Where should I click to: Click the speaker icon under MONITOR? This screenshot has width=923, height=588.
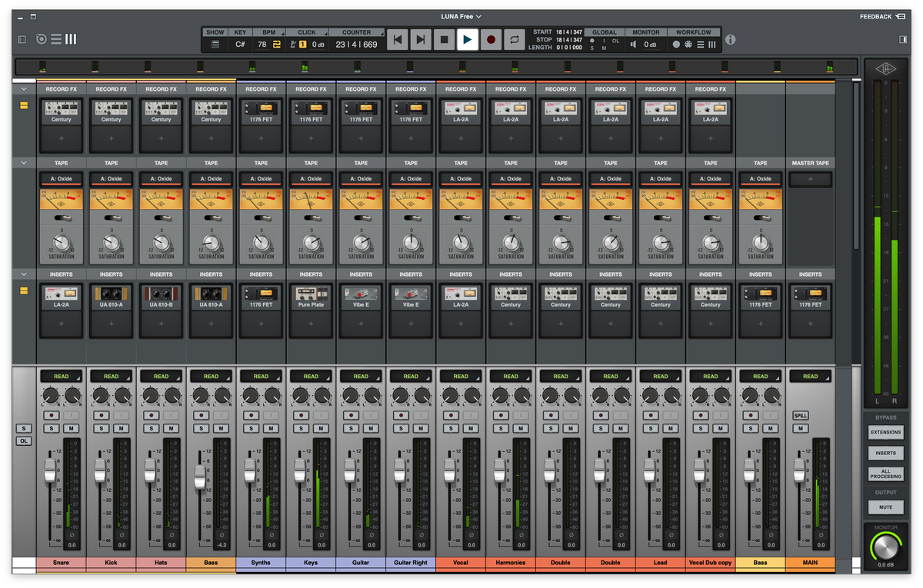point(634,45)
